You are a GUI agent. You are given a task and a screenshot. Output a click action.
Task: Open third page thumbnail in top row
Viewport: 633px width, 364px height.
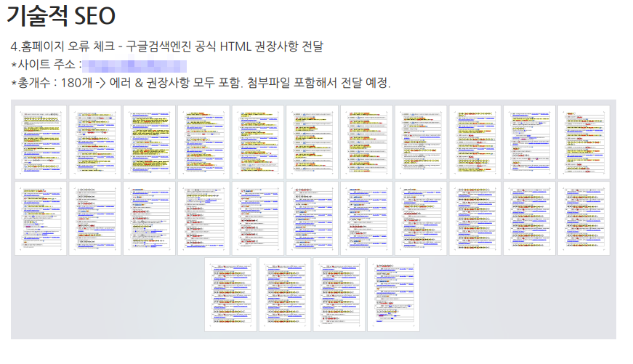pos(149,142)
